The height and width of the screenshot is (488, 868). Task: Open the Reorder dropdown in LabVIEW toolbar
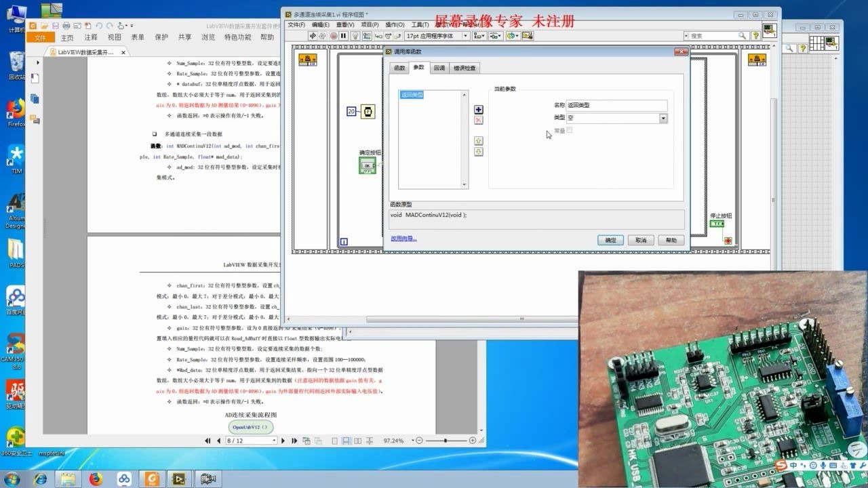click(x=513, y=35)
